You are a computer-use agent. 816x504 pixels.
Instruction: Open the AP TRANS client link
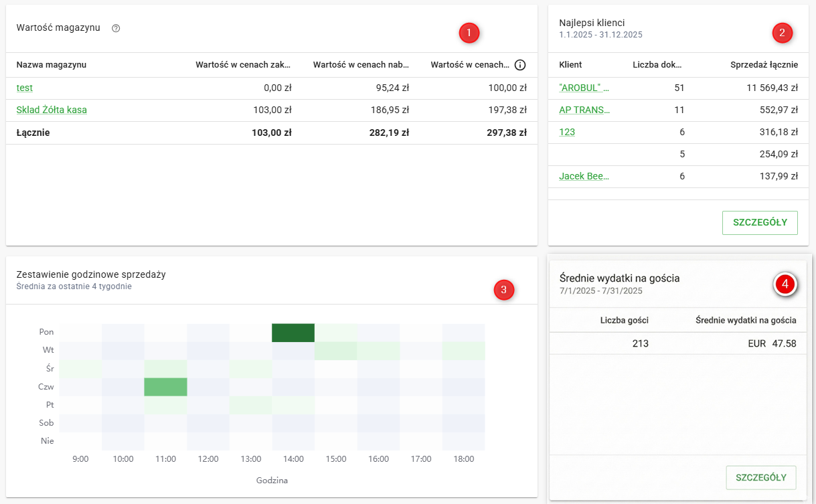pos(584,110)
